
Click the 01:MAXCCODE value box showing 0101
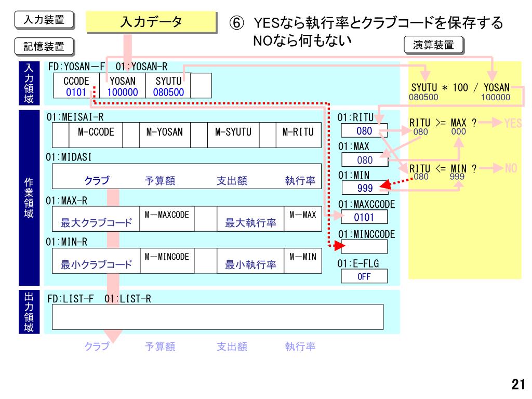point(364,217)
